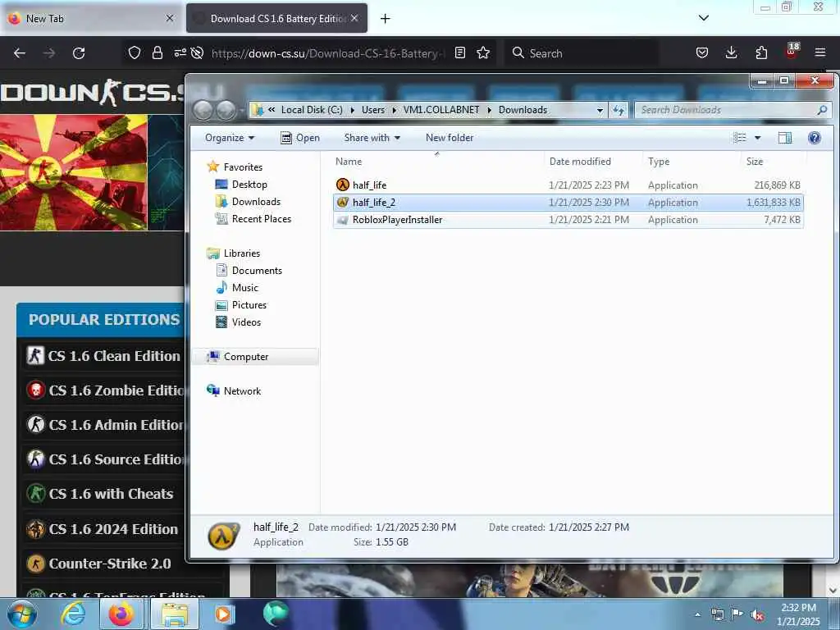Open CS 1.6 with Cheats link

(x=111, y=494)
